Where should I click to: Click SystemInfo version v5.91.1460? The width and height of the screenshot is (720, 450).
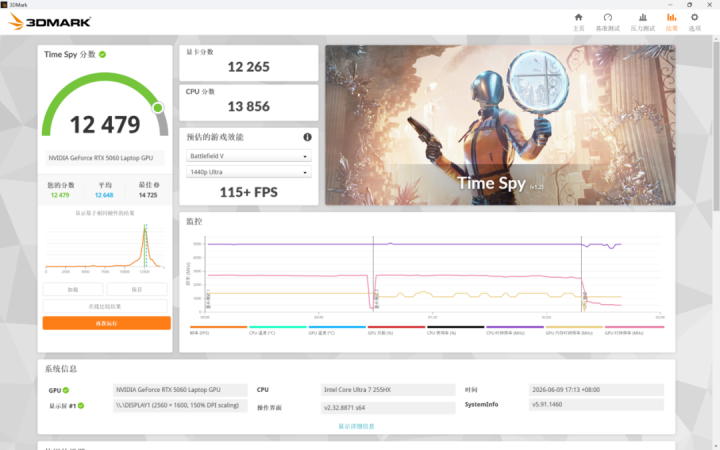point(596,405)
